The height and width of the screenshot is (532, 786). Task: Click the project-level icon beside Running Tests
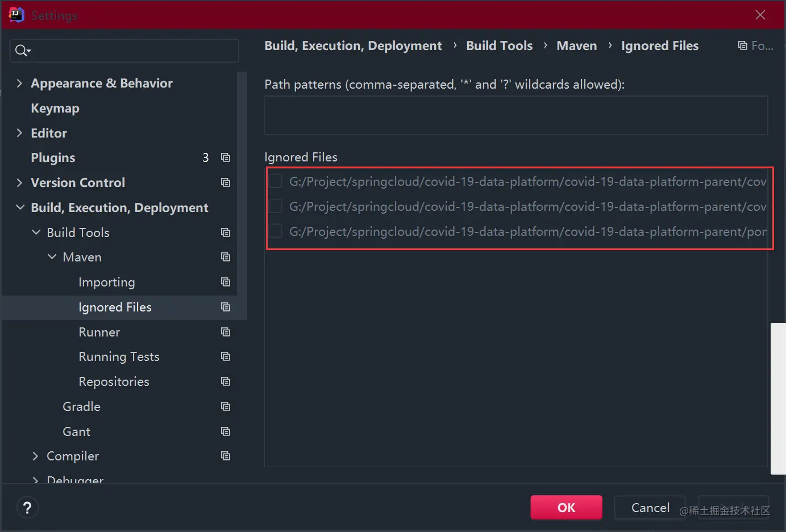(226, 356)
